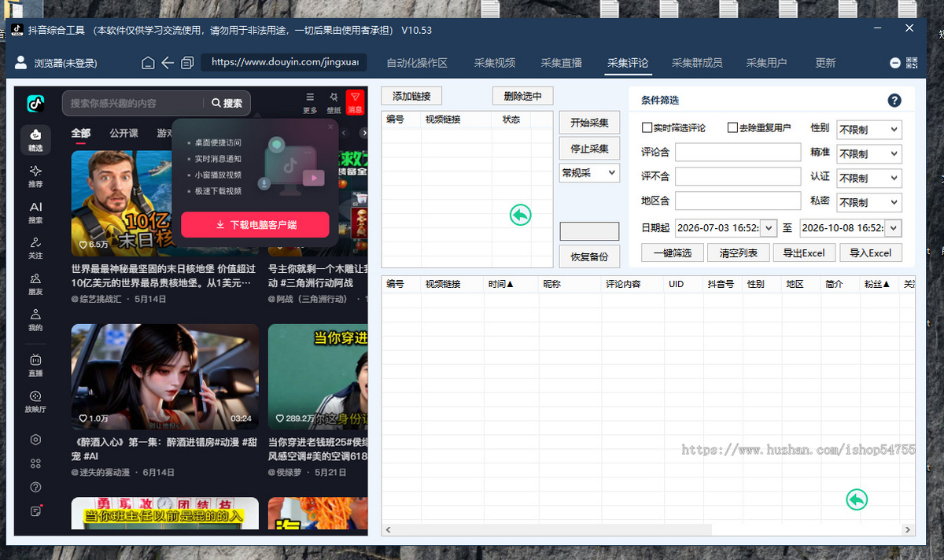
Task: Open the 更新 tab
Action: (825, 63)
